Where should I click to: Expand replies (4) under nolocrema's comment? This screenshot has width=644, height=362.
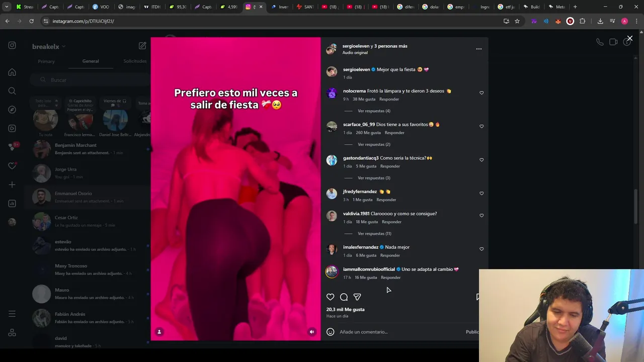(374, 111)
